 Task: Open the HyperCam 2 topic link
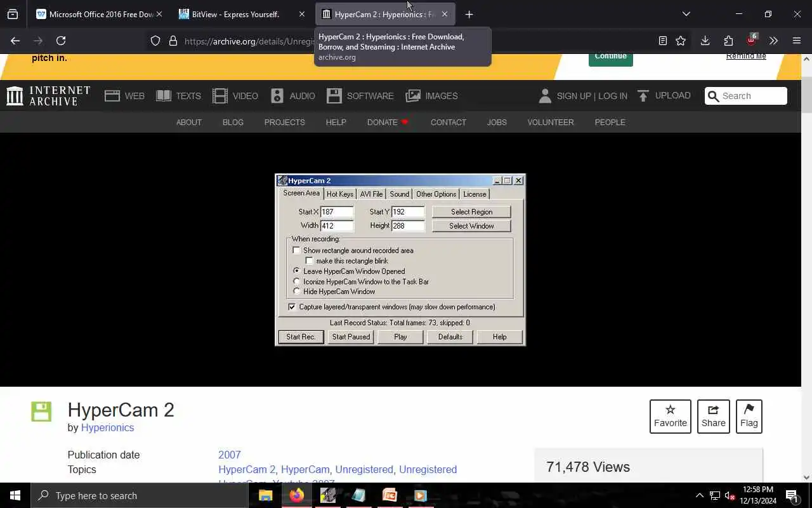pos(247,469)
